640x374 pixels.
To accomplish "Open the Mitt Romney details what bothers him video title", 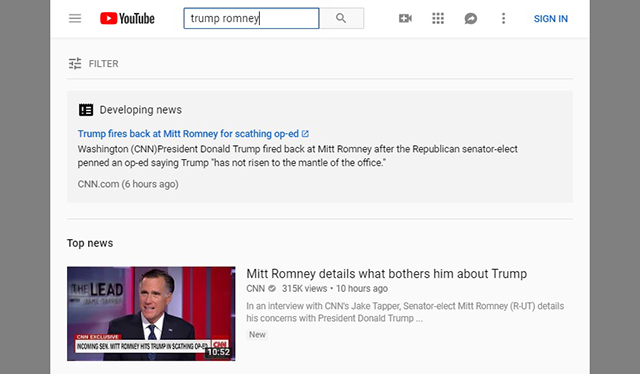I will point(387,274).
